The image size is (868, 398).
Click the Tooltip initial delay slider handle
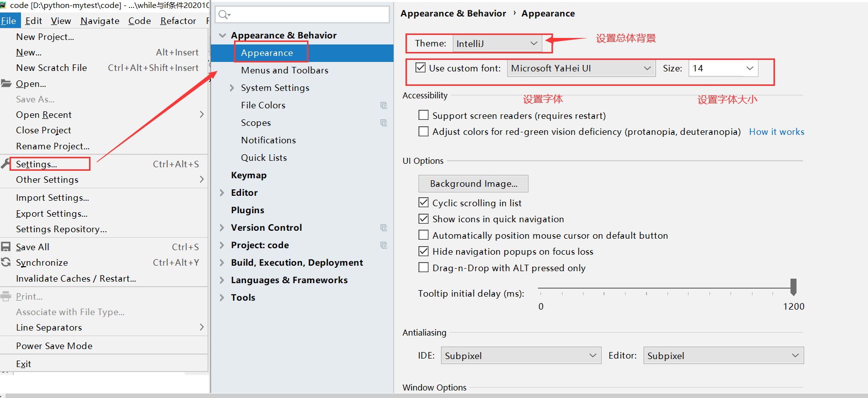pos(793,287)
